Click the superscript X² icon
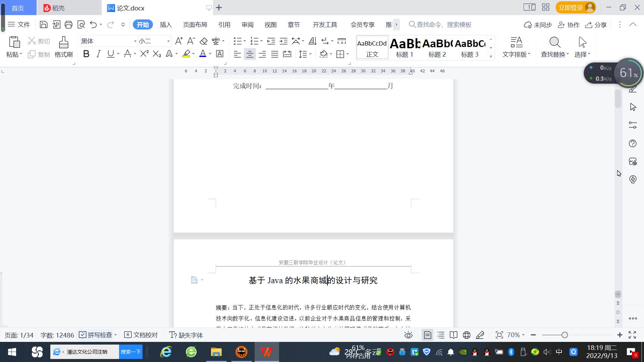The height and width of the screenshot is (362, 644). (x=144, y=54)
